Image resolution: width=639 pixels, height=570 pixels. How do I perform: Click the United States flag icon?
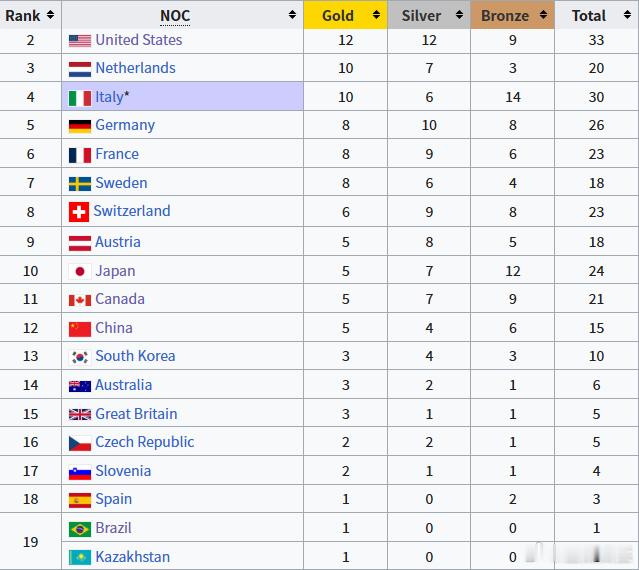pyautogui.click(x=80, y=41)
